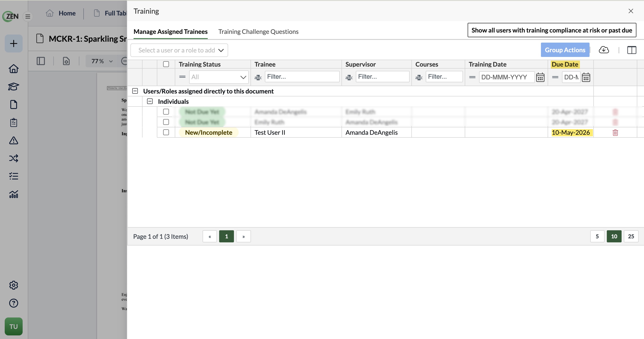The image size is (644, 339).
Task: Open the warning triangle icon in sidebar
Action: coord(13,140)
